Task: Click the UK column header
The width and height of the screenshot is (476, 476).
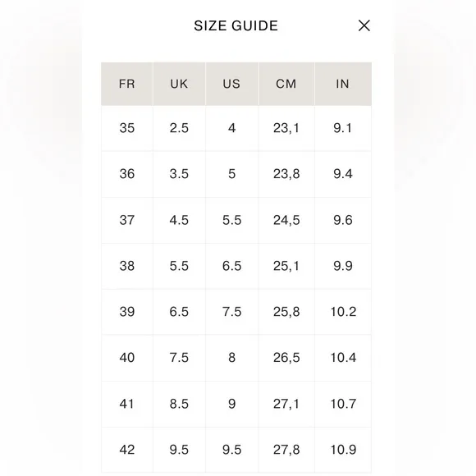Action: coord(179,84)
